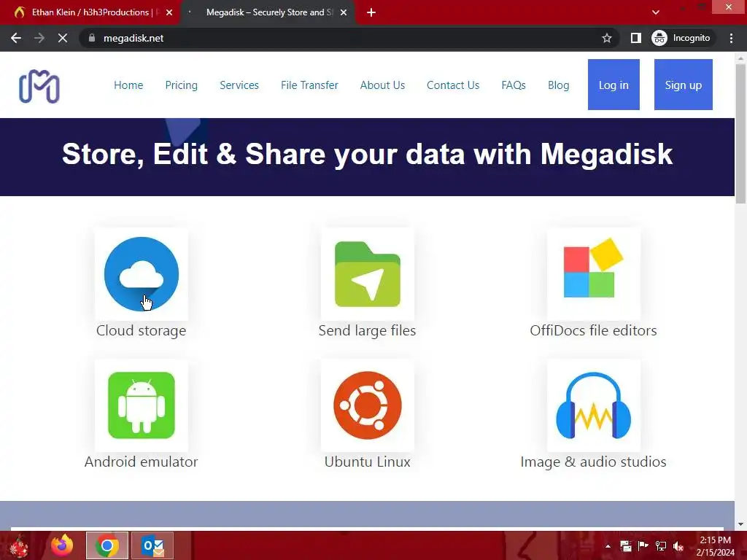Click the Image & audio studios label
This screenshot has width=747, height=560.
(x=594, y=462)
